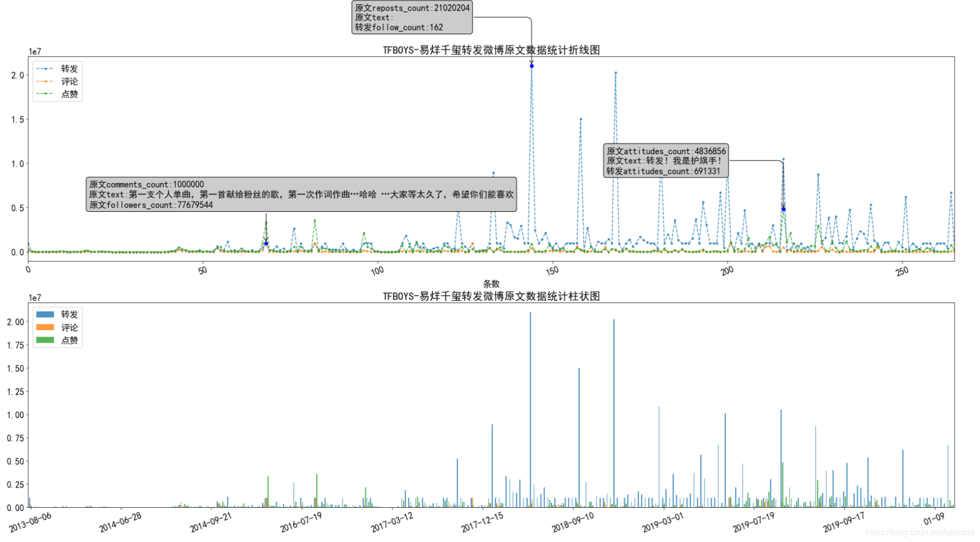Click x-axis tick 250 on line chart
This screenshot has height=542, width=980.
point(902,270)
